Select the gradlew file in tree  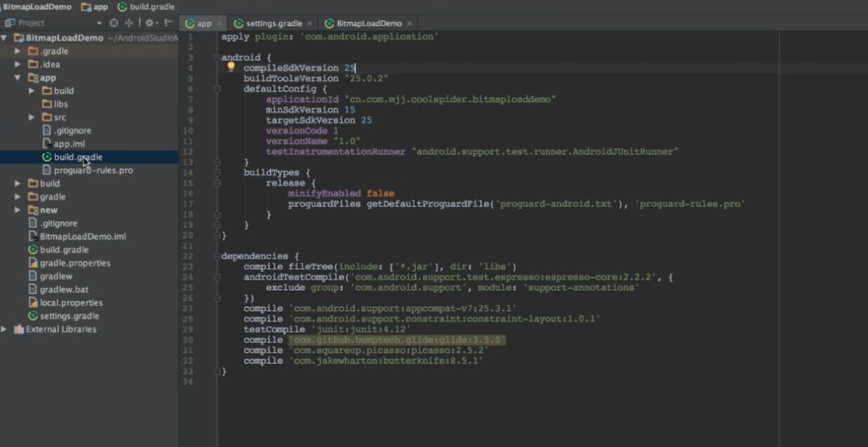56,276
